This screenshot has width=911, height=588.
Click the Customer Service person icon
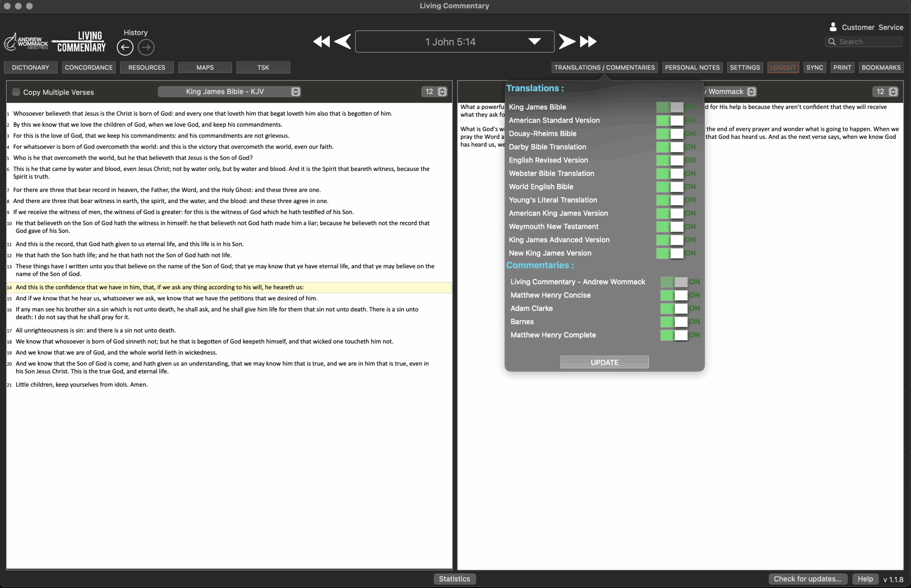coord(833,27)
